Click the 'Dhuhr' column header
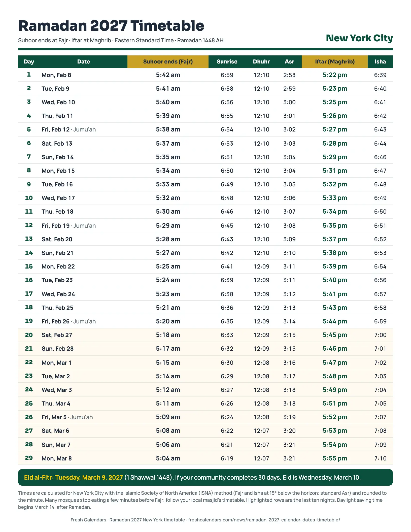This screenshot has width=411, height=532. click(261, 62)
